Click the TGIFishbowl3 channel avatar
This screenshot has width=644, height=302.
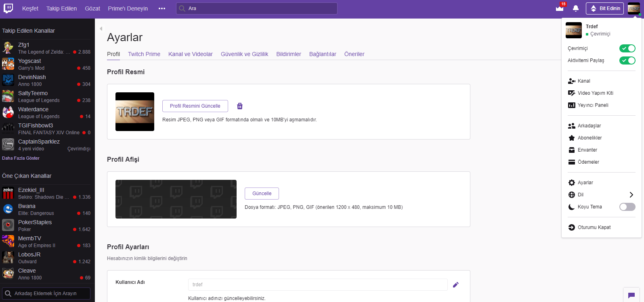coord(8,129)
